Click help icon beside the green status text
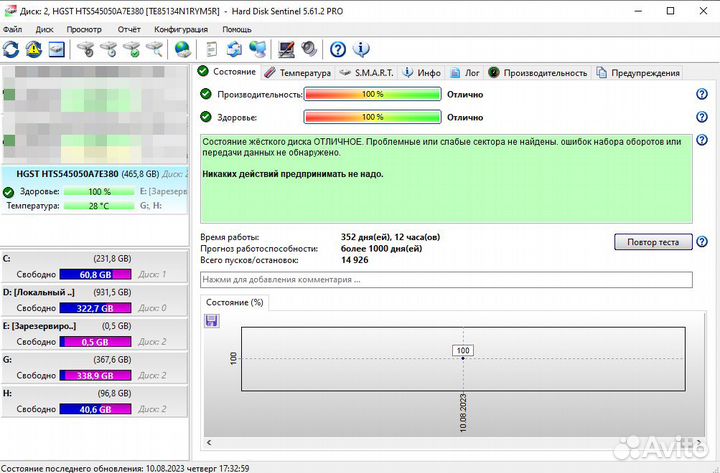Screen dimensions: 720x473 702,140
